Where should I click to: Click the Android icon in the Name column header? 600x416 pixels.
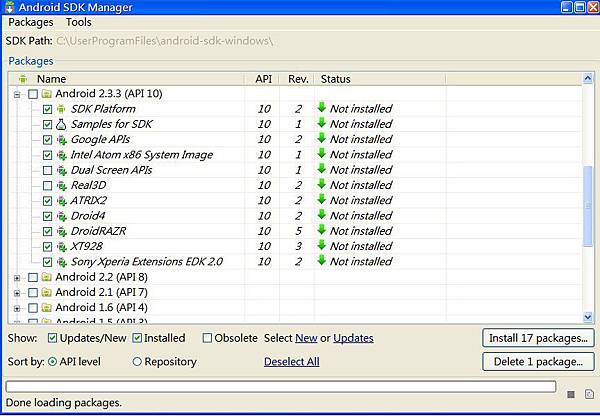[x=23, y=79]
